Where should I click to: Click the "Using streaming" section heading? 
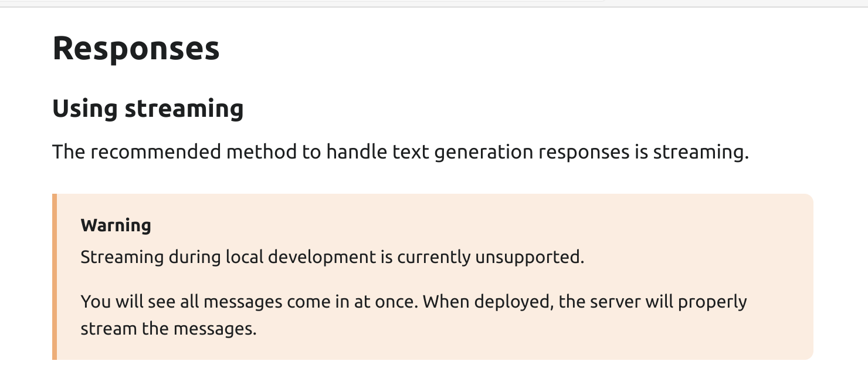[x=148, y=109]
